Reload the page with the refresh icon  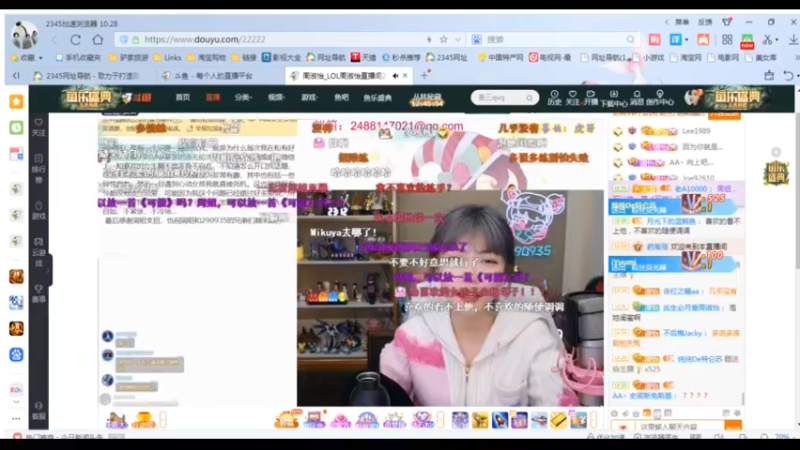76,40
